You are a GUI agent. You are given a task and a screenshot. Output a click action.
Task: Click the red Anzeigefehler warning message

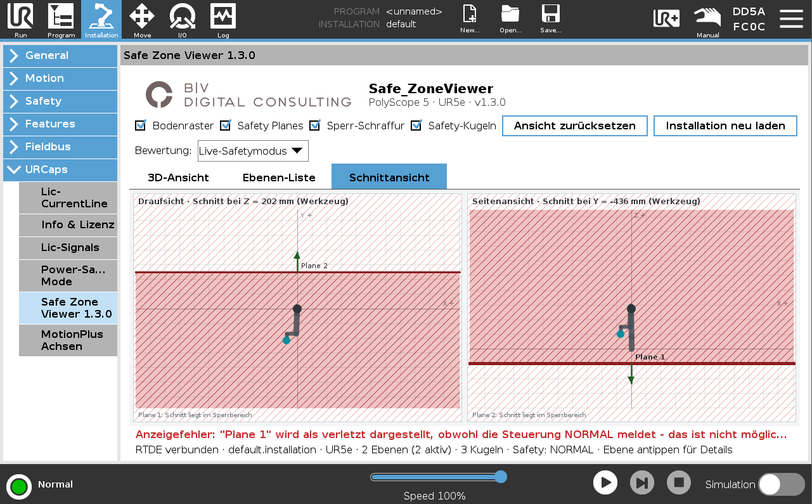click(461, 435)
